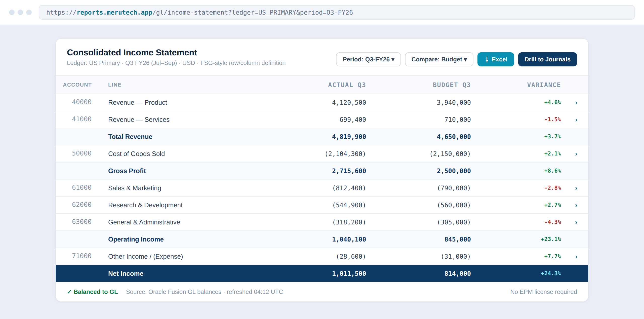Screen dimensions: 644x319
Task: Click the Cost of Goods Sold label
Action: (x=136, y=154)
